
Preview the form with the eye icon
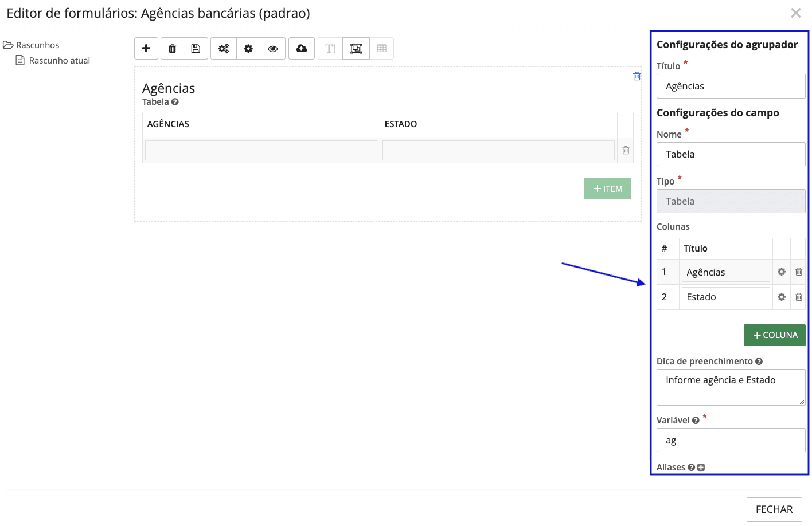click(x=273, y=49)
